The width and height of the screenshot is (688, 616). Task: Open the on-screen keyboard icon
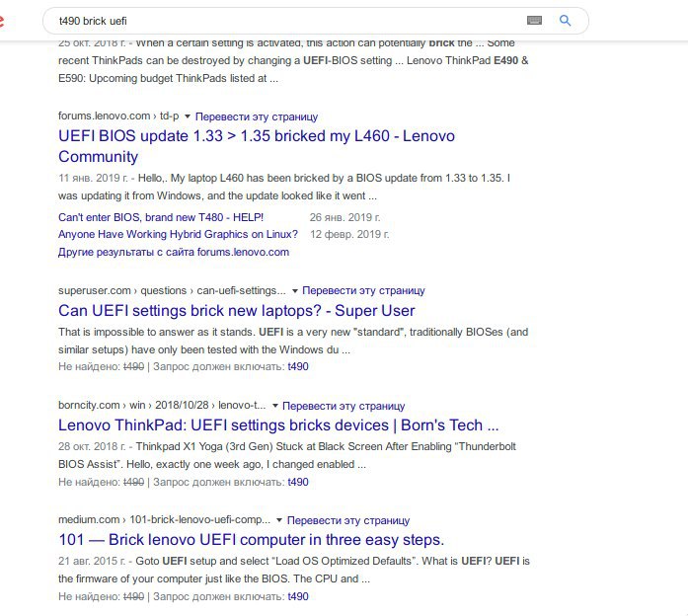point(534,20)
